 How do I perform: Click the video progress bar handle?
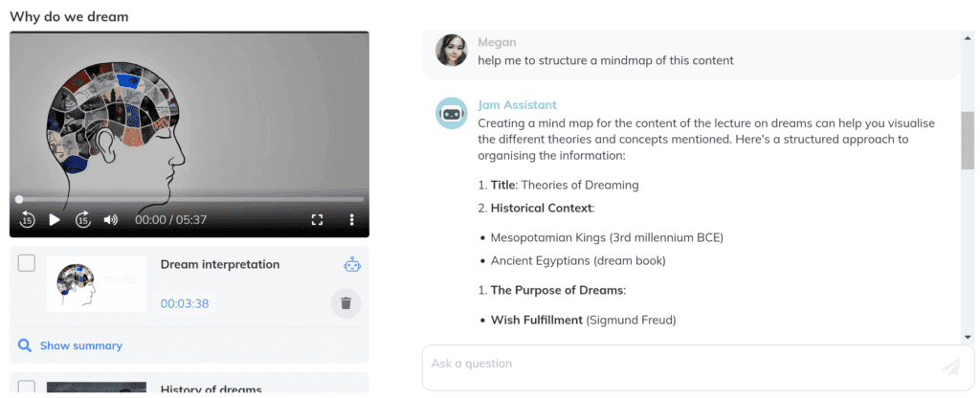[19, 199]
